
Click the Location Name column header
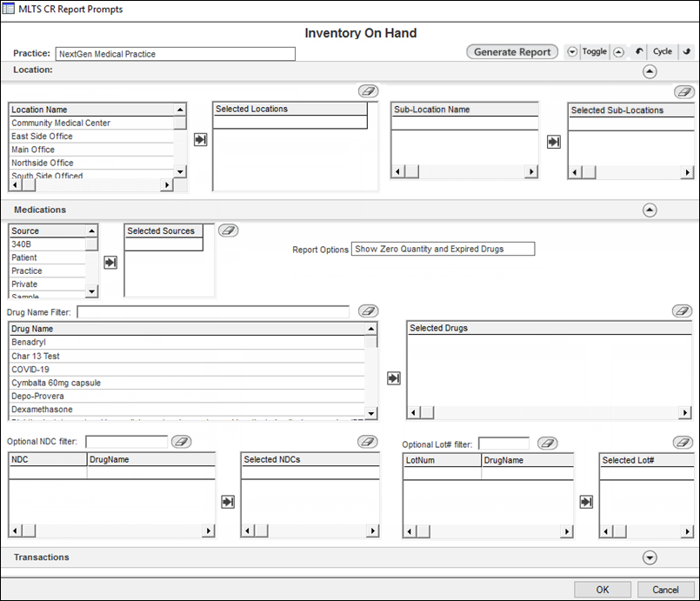[91, 110]
